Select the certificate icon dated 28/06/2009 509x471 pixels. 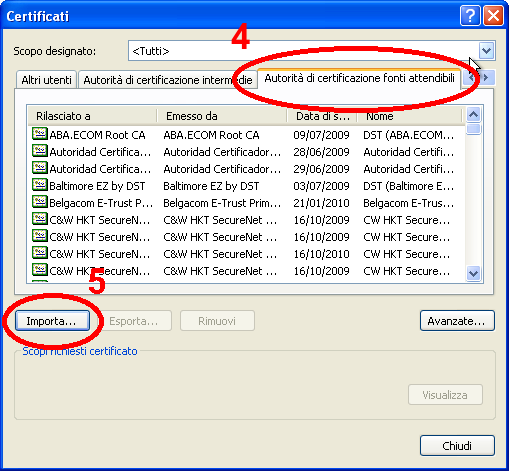point(40,151)
